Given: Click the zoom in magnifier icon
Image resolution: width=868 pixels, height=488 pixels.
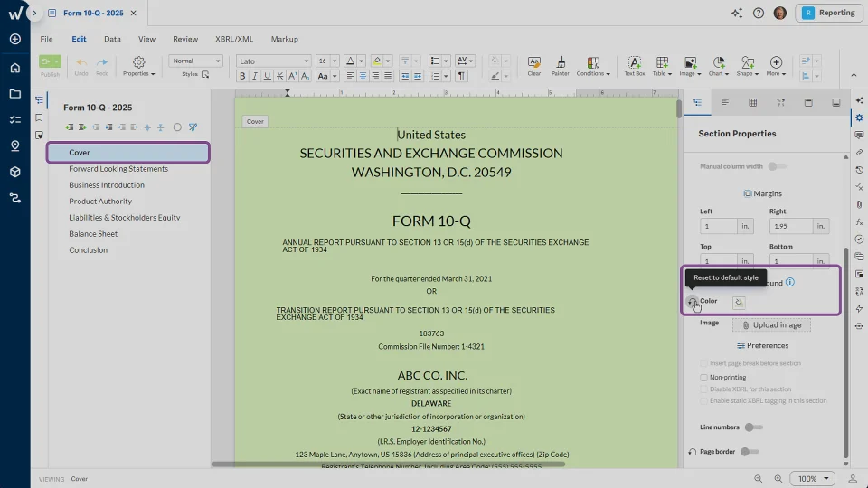Looking at the screenshot, I should 778,479.
